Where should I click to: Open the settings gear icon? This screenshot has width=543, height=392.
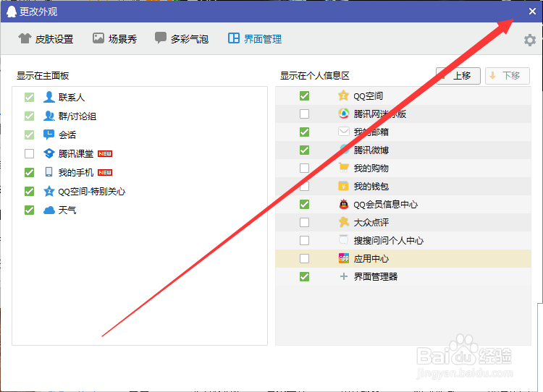530,40
